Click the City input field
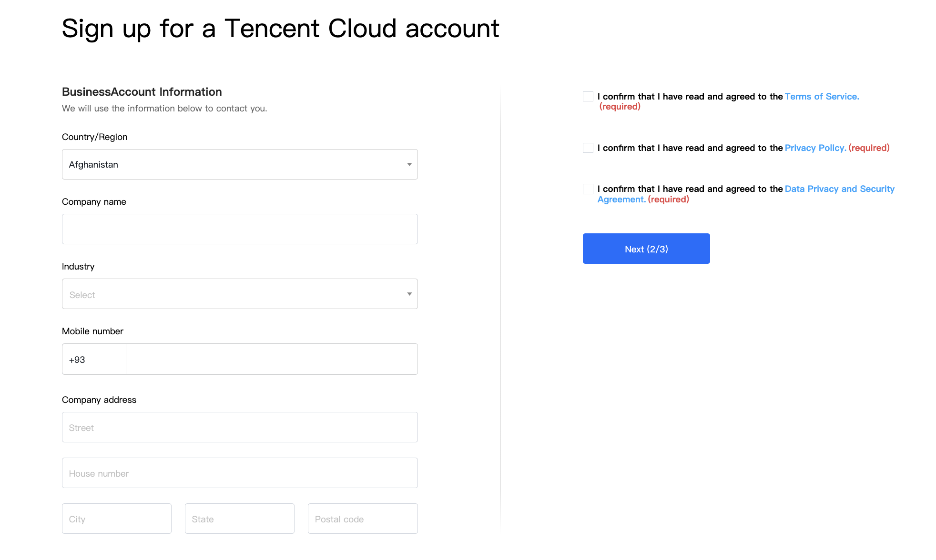This screenshot has width=936, height=560. (117, 519)
